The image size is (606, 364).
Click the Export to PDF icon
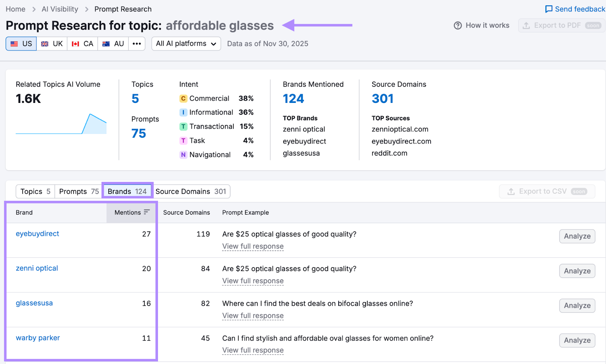click(526, 25)
